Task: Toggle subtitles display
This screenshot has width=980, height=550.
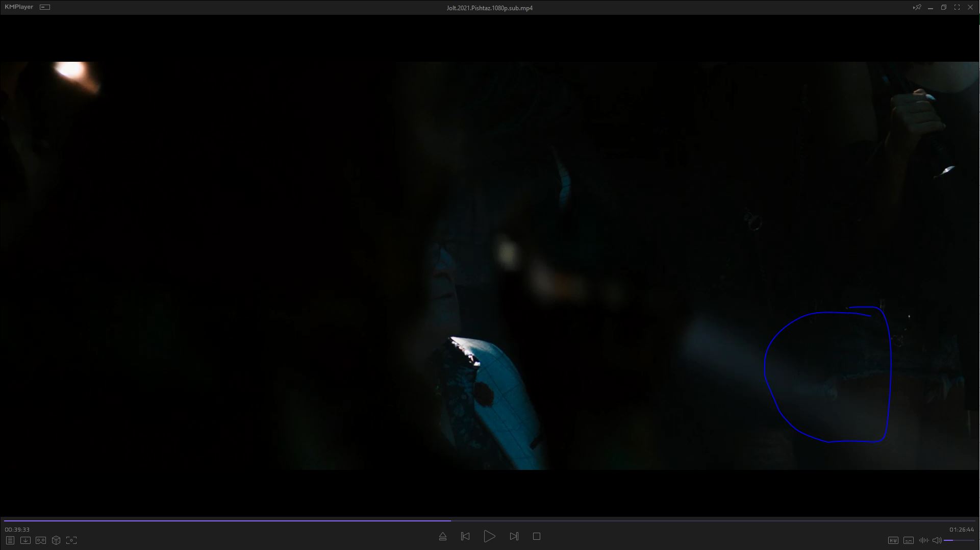Action: (908, 540)
